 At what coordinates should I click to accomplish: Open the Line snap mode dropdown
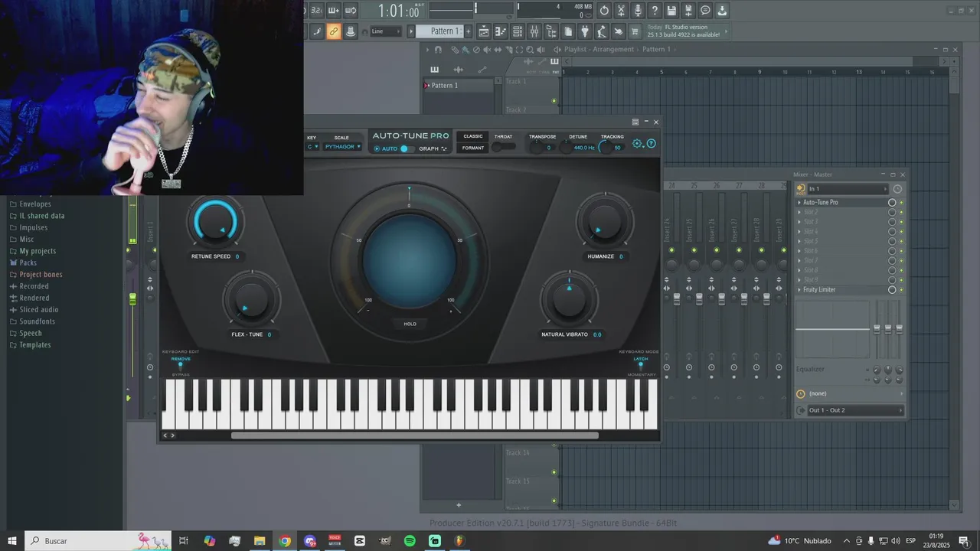pyautogui.click(x=385, y=31)
